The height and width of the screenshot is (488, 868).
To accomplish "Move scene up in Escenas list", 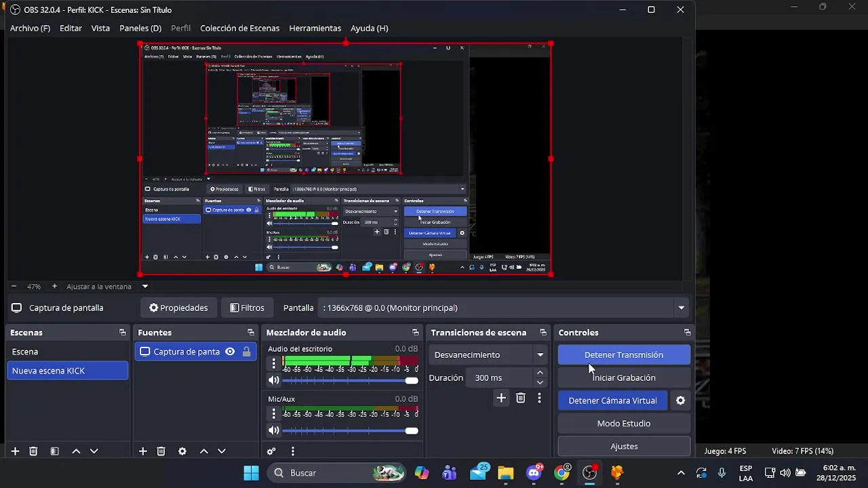I will point(76,451).
